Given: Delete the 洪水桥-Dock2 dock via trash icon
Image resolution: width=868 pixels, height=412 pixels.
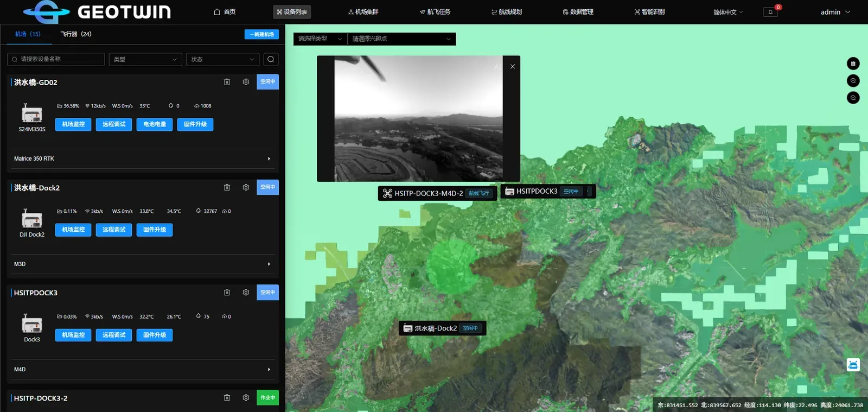Looking at the screenshot, I should [x=227, y=187].
